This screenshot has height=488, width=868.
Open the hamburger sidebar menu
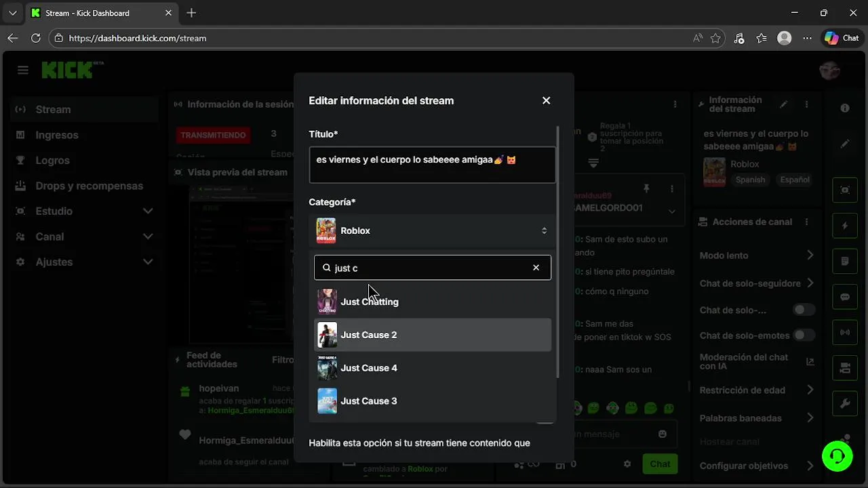point(23,70)
